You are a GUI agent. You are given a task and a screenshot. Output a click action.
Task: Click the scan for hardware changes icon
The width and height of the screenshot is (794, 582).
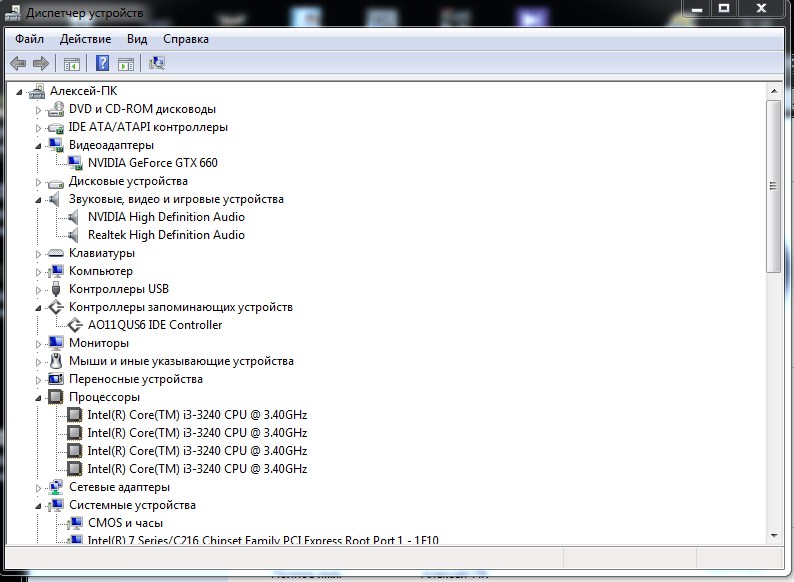[x=156, y=64]
